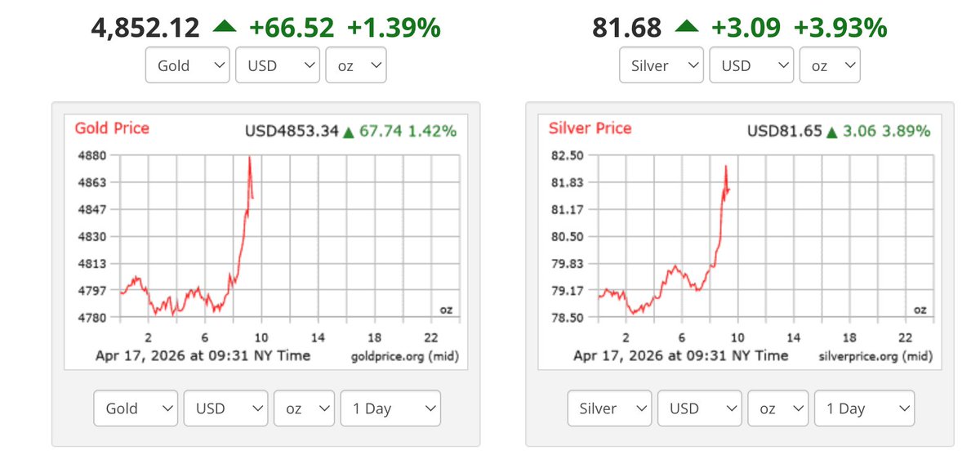Open the top oz dropdown beside Silver's USD
980x473 pixels.
tap(830, 65)
